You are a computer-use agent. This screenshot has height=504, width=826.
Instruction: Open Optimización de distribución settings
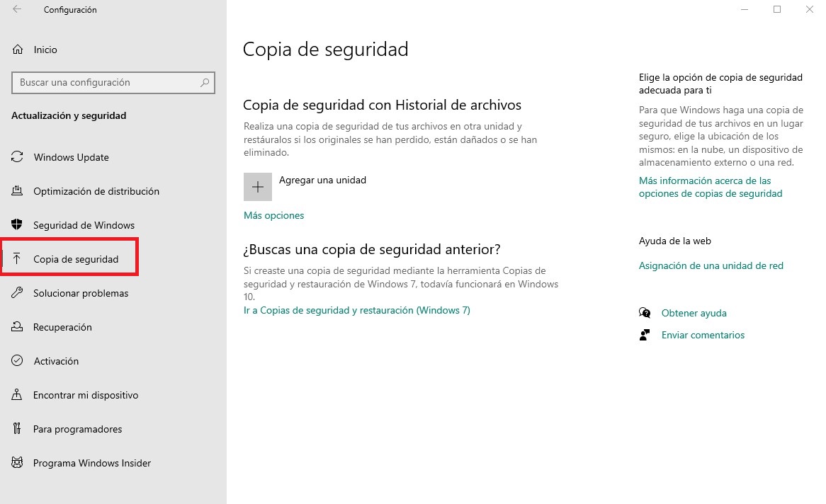(x=96, y=191)
